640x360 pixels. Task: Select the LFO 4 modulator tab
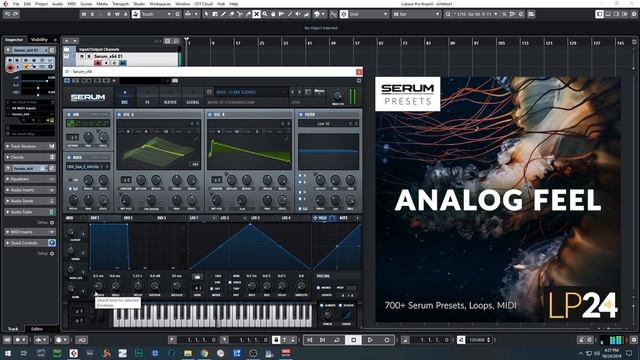(x=286, y=218)
